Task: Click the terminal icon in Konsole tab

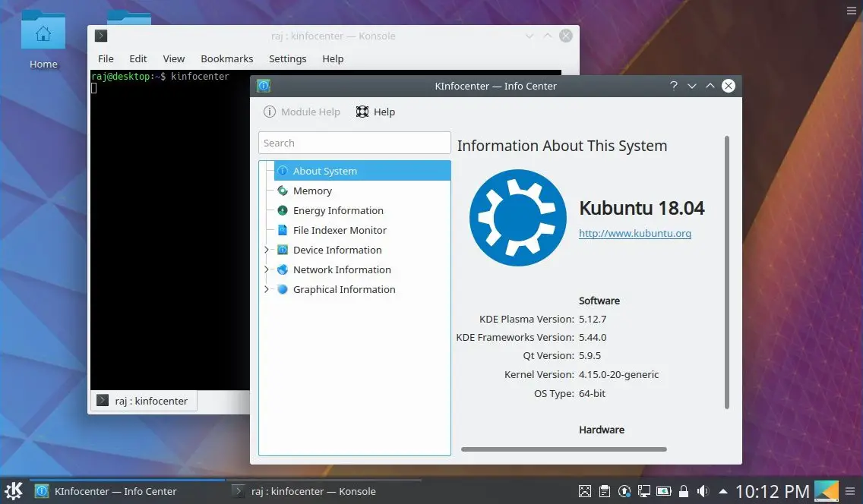Action: tap(103, 400)
